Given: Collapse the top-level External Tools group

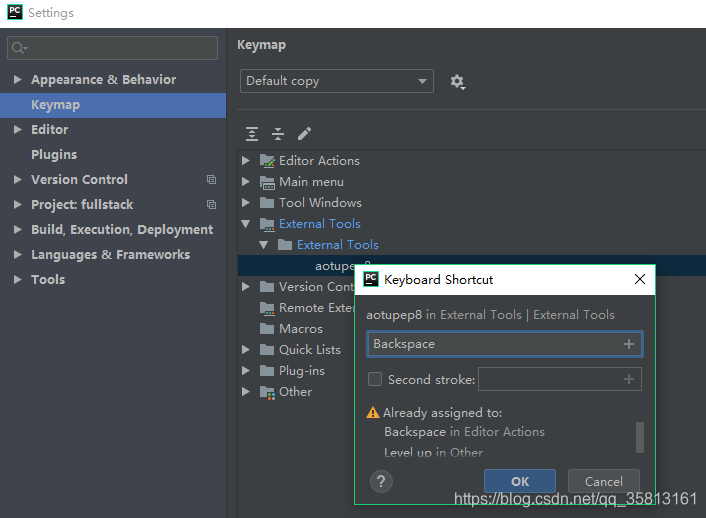Looking at the screenshot, I should point(246,224).
